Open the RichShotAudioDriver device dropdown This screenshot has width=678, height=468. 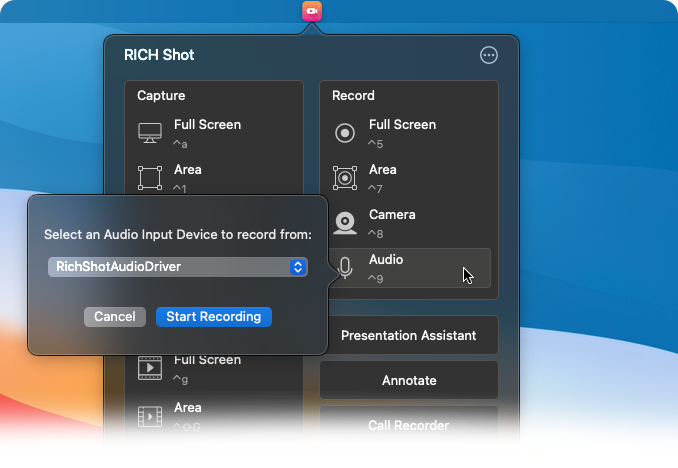coord(178,267)
